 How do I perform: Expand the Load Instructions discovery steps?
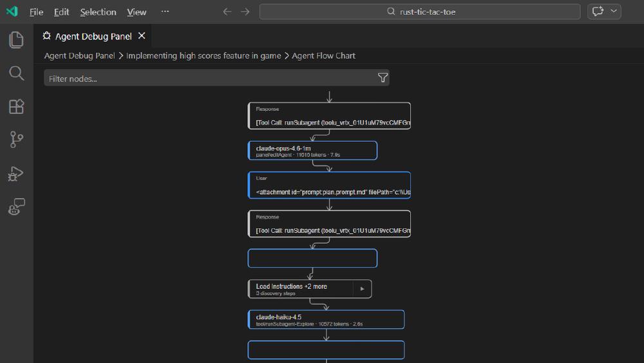pyautogui.click(x=362, y=289)
